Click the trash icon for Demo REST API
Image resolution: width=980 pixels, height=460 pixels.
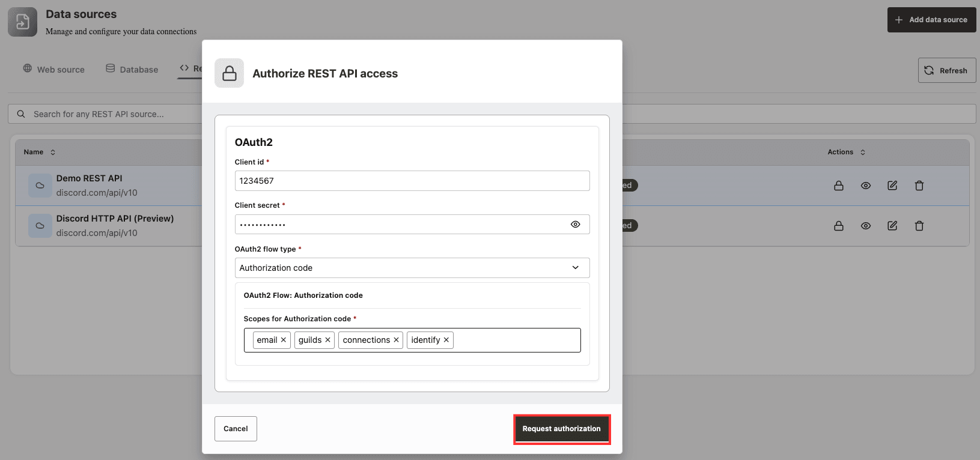tap(919, 186)
